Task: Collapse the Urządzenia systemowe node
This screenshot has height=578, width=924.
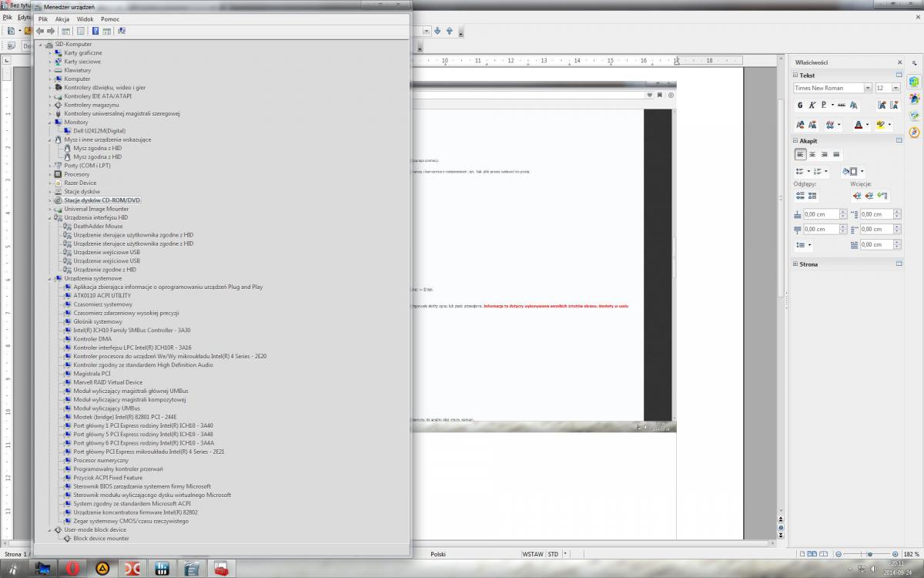Action: (51, 278)
